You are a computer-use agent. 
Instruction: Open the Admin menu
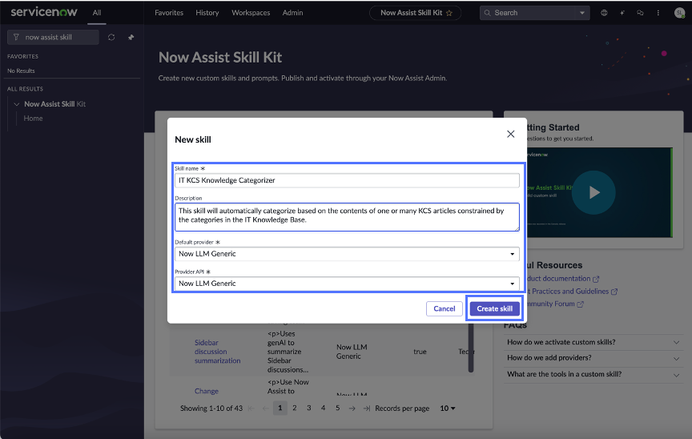[293, 13]
